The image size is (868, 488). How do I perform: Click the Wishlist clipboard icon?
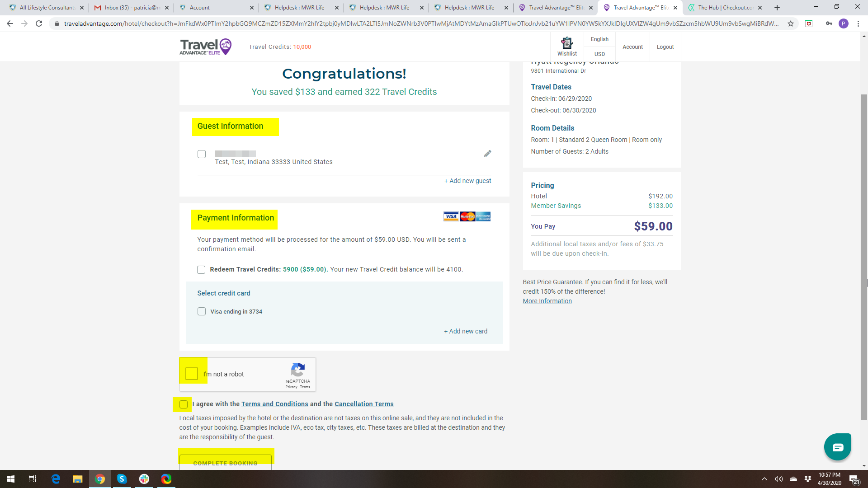(x=567, y=43)
